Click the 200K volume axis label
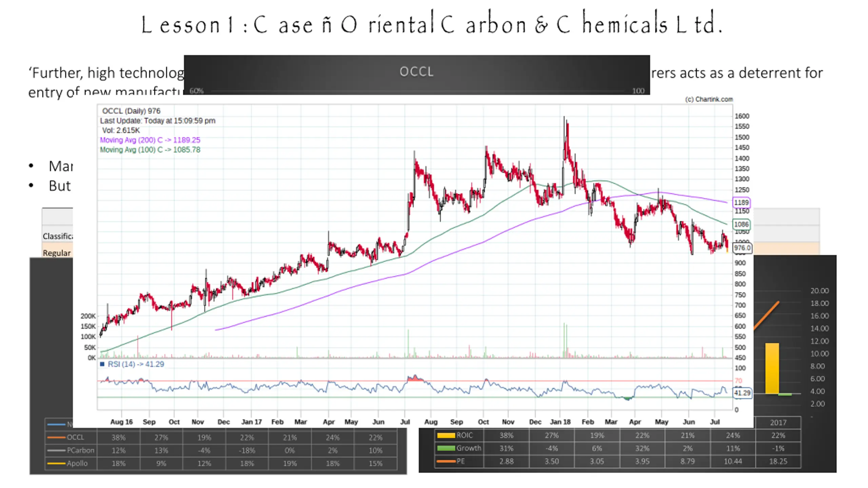 click(88, 316)
